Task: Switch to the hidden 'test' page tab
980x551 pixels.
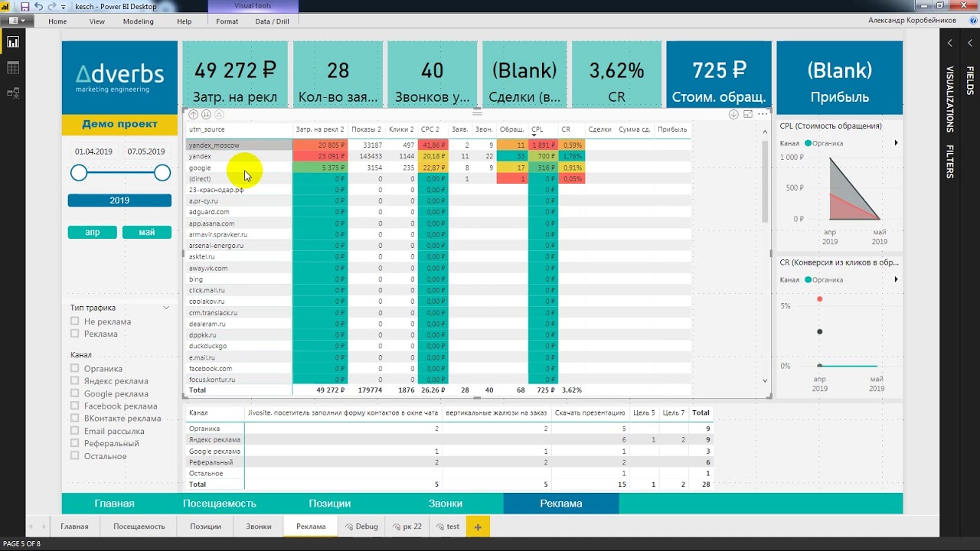Action: click(448, 527)
